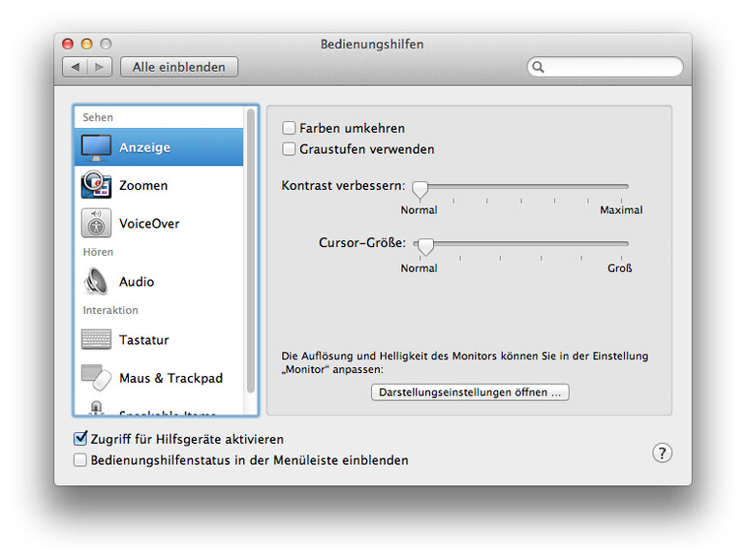Select the Maus & Trackpad icon
Viewport: 746px width, 560px height.
96,377
